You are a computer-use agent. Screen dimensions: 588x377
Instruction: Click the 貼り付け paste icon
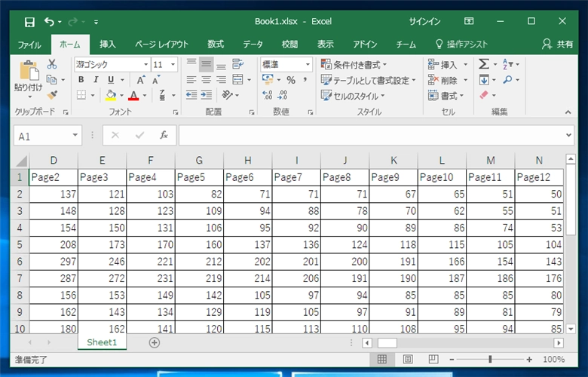coord(29,71)
